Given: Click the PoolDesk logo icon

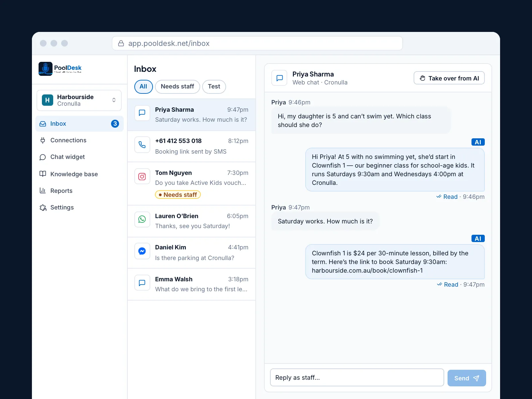Looking at the screenshot, I should coord(46,69).
